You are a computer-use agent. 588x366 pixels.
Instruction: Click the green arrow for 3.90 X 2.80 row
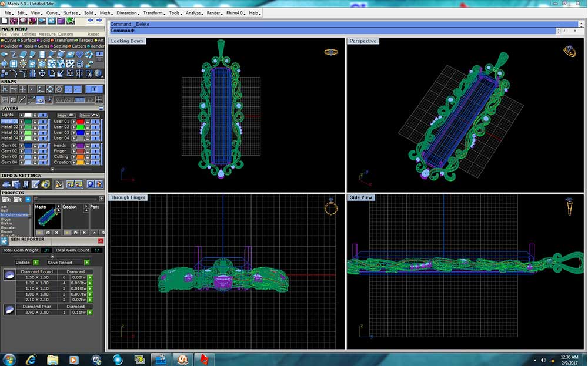pyautogui.click(x=90, y=312)
